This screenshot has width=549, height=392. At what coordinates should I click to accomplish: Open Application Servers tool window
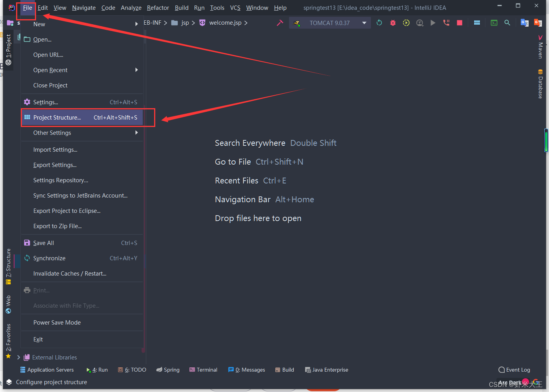click(x=47, y=370)
